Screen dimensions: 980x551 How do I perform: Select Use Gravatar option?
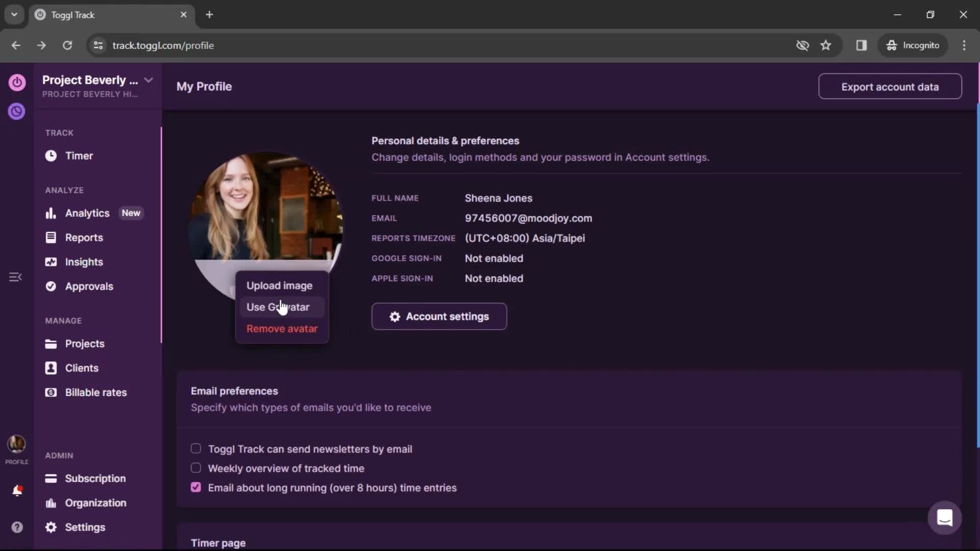(x=278, y=307)
